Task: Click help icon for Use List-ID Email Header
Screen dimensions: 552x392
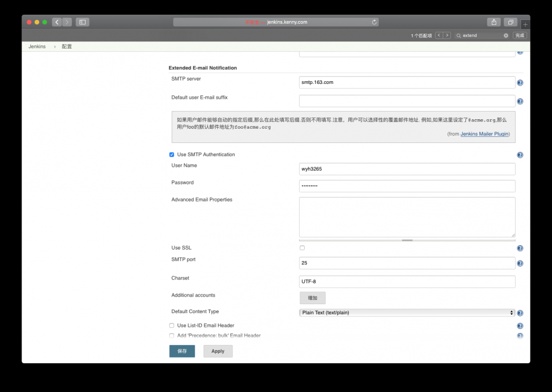Action: [519, 326]
